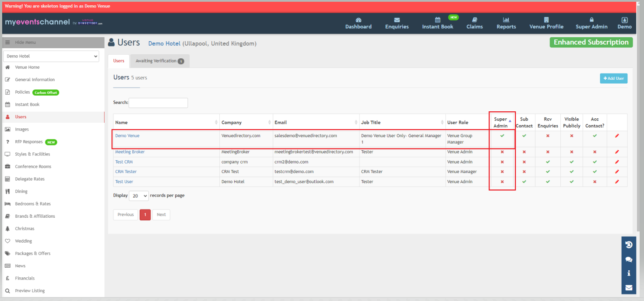The width and height of the screenshot is (644, 301).
Task: Edit Test User with pencil icon
Action: click(x=617, y=182)
